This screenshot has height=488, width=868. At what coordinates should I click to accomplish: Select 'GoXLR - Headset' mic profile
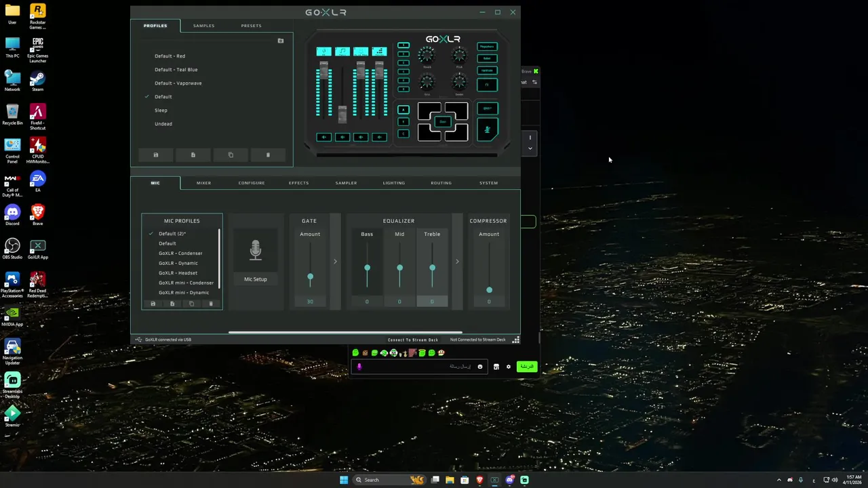tap(178, 273)
